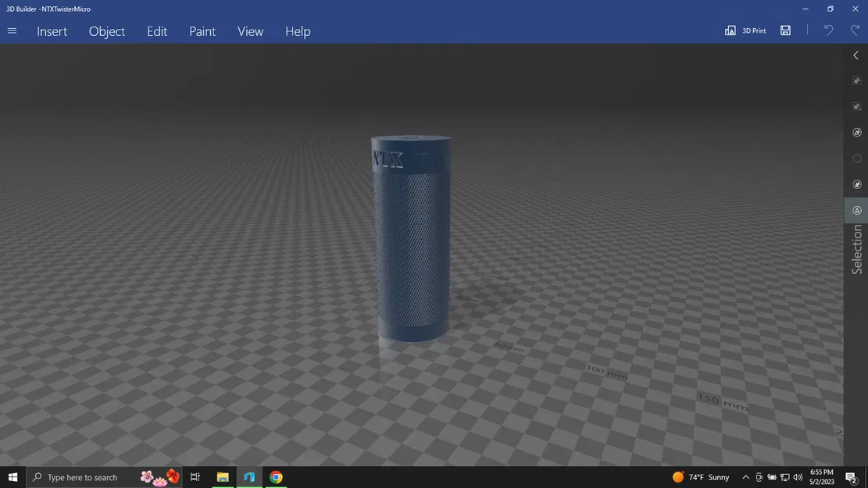Open the network status icon

[x=785, y=477]
